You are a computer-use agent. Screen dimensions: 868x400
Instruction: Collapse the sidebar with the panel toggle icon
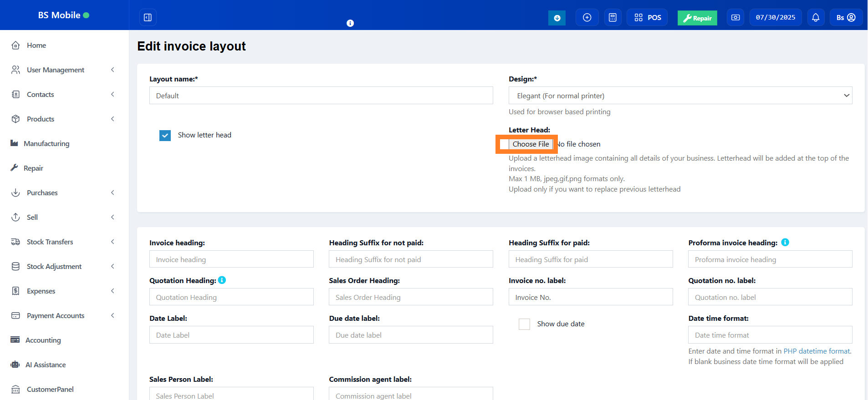tap(148, 17)
